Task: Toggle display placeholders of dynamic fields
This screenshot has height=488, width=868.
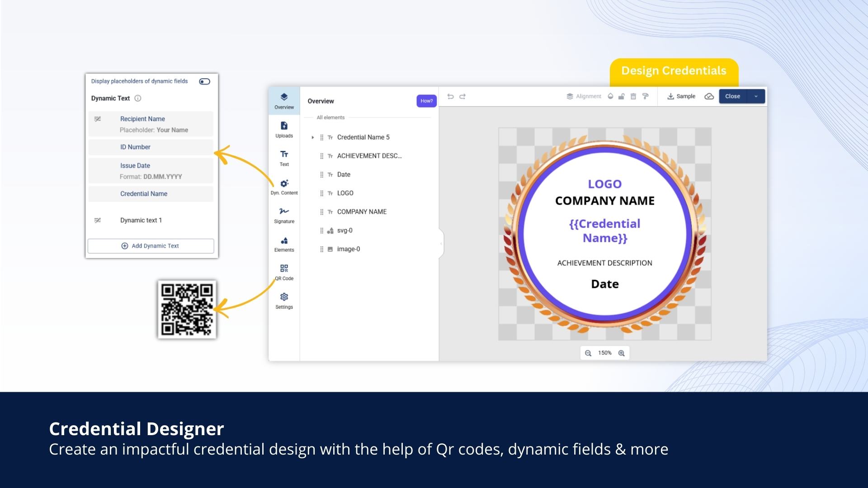Action: 204,81
